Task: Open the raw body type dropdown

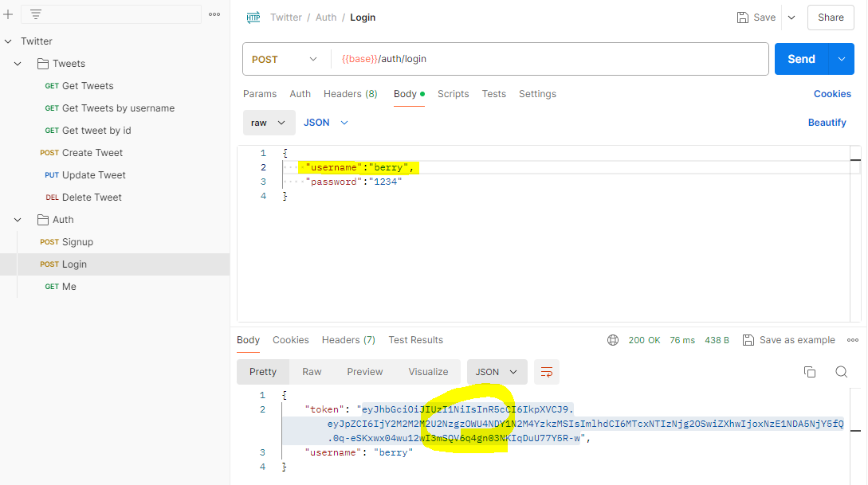Action: (x=268, y=123)
